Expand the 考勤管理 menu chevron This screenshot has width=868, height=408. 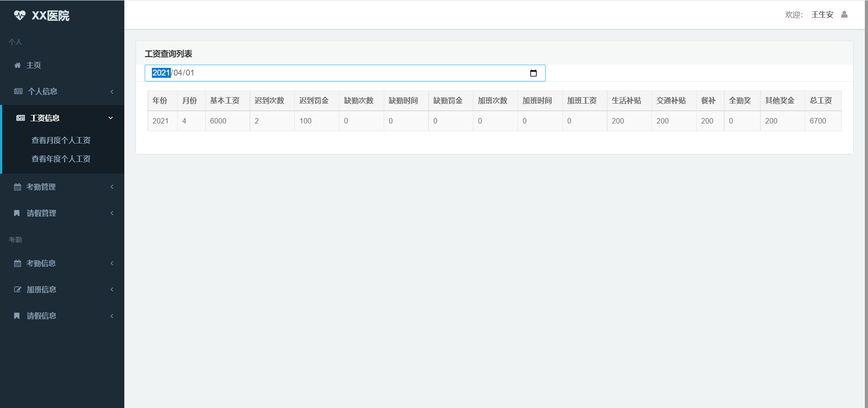coord(112,187)
